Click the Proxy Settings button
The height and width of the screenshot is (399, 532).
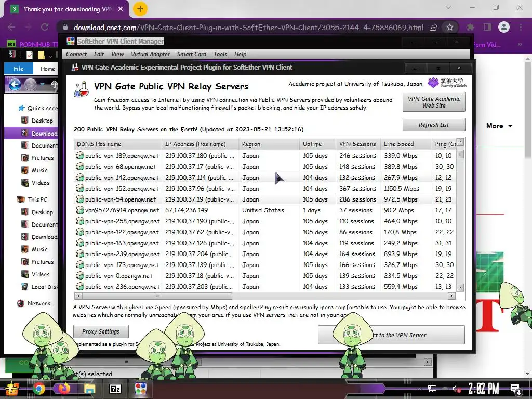[101, 331]
